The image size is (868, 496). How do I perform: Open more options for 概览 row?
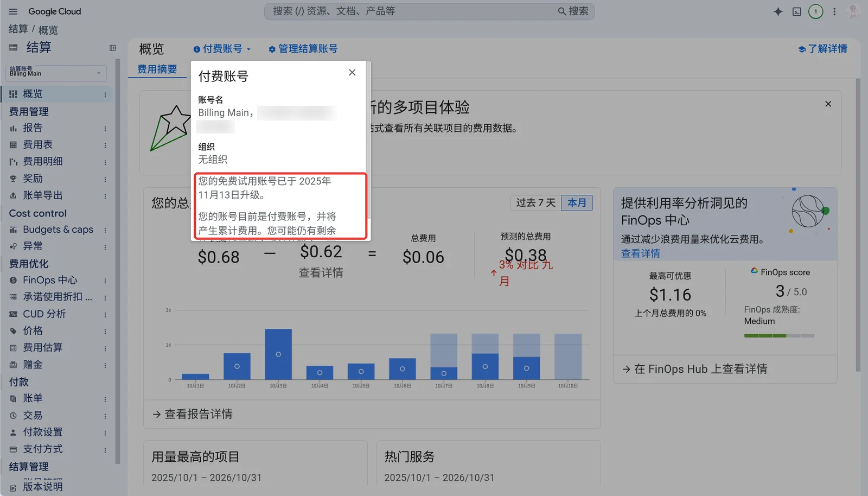pos(105,94)
